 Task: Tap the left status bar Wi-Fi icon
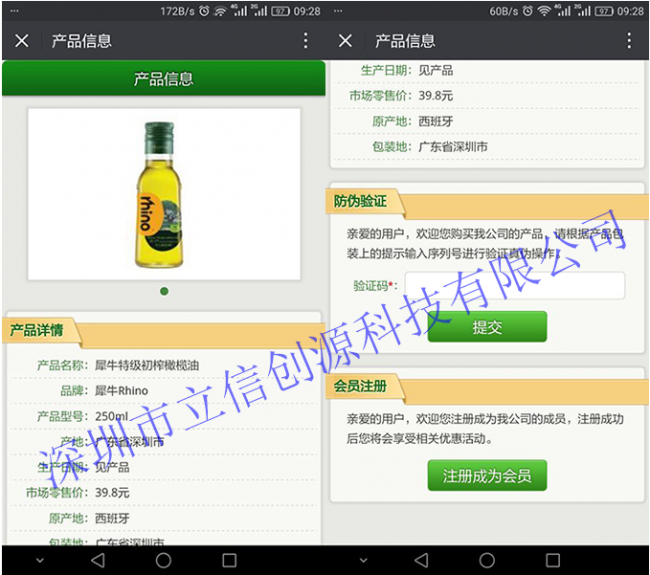tap(220, 11)
